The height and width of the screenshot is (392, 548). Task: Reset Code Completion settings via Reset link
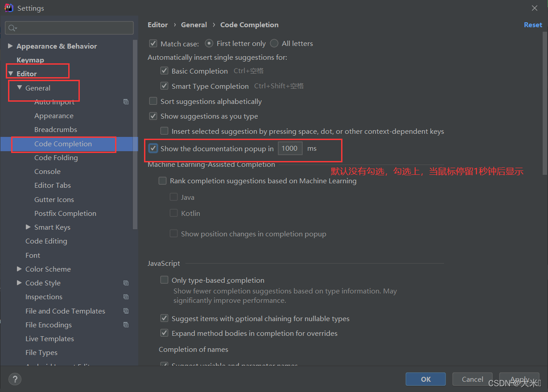[533, 25]
